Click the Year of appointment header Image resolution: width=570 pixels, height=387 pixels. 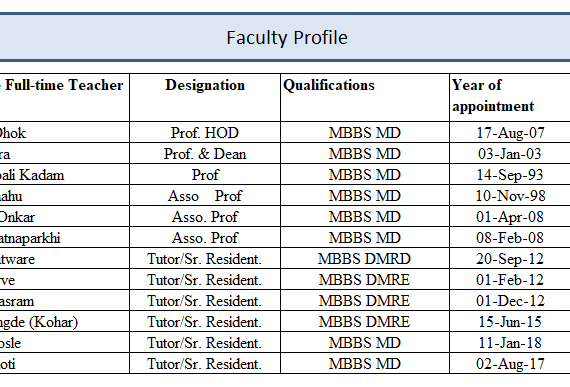[x=510, y=97]
